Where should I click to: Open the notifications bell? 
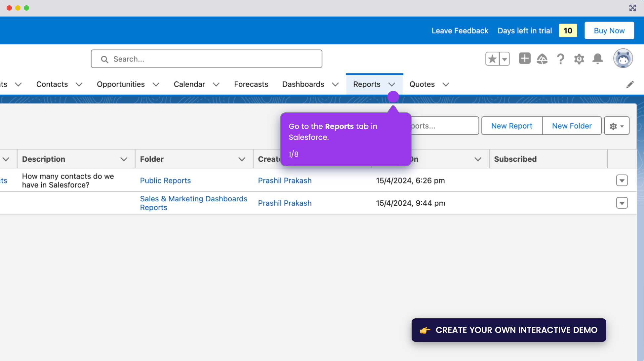598,59
